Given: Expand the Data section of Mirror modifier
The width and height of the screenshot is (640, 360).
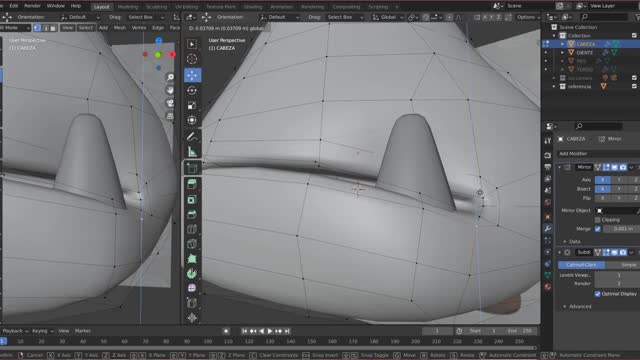Looking at the screenshot, I should click(x=565, y=242).
